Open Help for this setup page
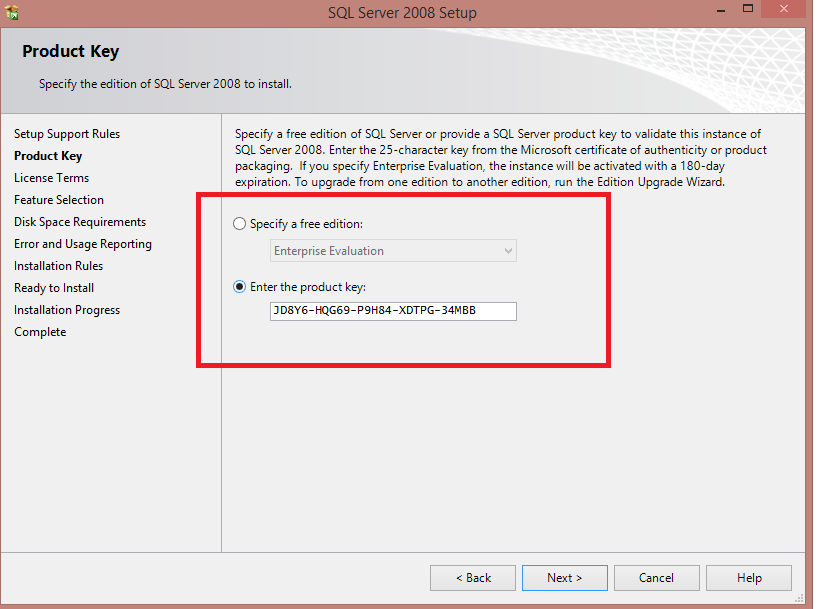 pyautogui.click(x=749, y=578)
